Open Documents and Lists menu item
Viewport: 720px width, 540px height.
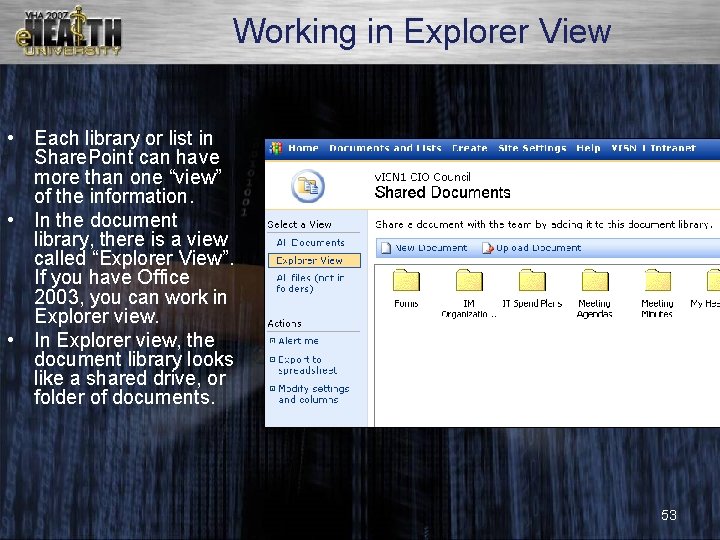click(385, 148)
